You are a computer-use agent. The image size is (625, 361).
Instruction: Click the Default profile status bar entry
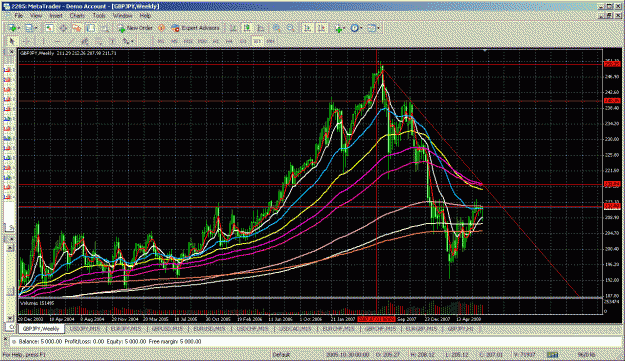click(281, 355)
